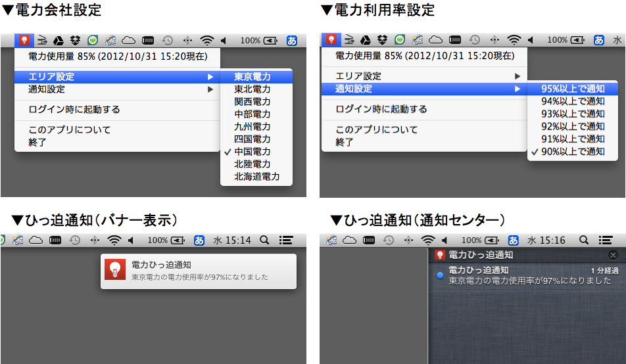Click bulb icon in the Notification Center header
The width and height of the screenshot is (626, 364).
tap(440, 255)
